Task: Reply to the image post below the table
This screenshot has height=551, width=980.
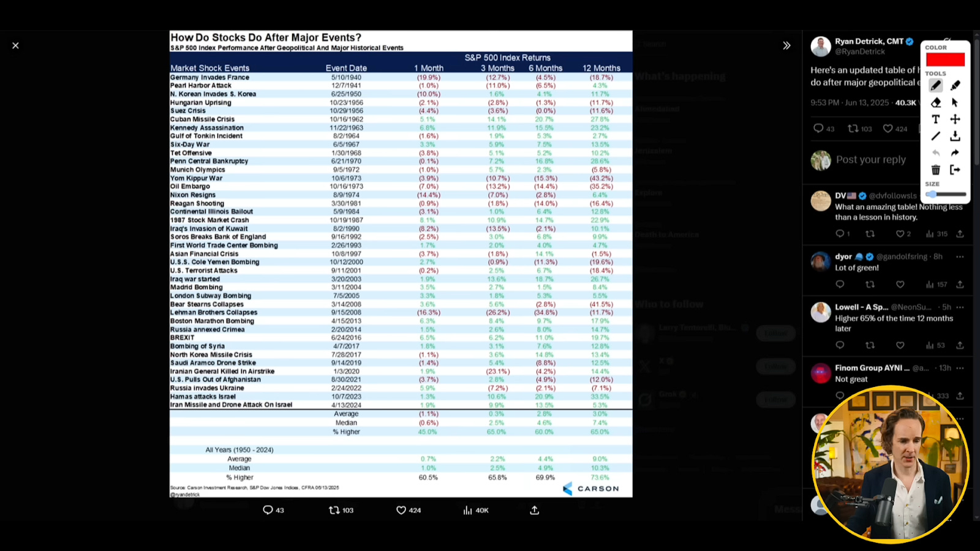Action: tap(273, 510)
